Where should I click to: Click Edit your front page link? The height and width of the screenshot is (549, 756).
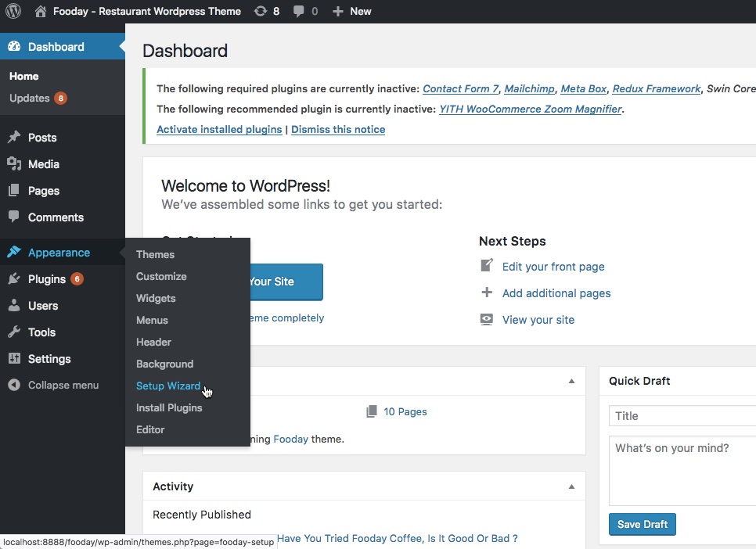pyautogui.click(x=553, y=267)
